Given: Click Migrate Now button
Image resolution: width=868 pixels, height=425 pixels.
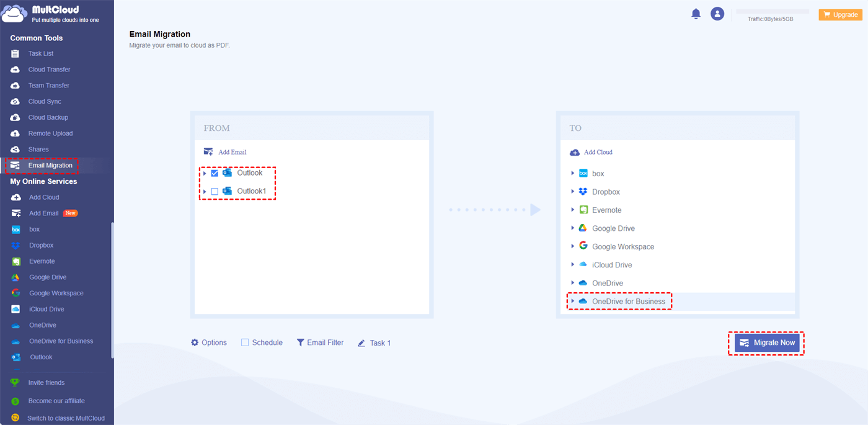Looking at the screenshot, I should coord(767,342).
